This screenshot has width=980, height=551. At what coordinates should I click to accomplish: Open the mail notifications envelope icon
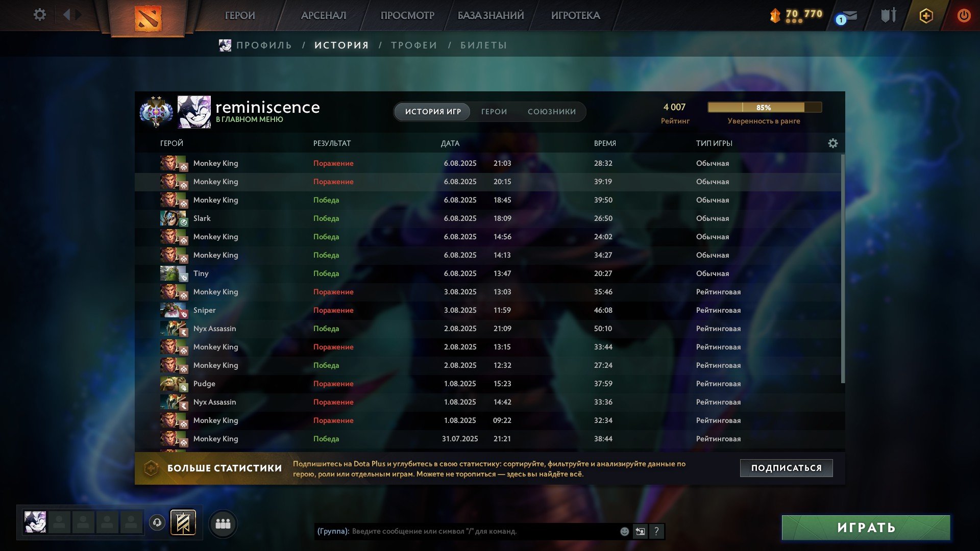pyautogui.click(x=847, y=16)
